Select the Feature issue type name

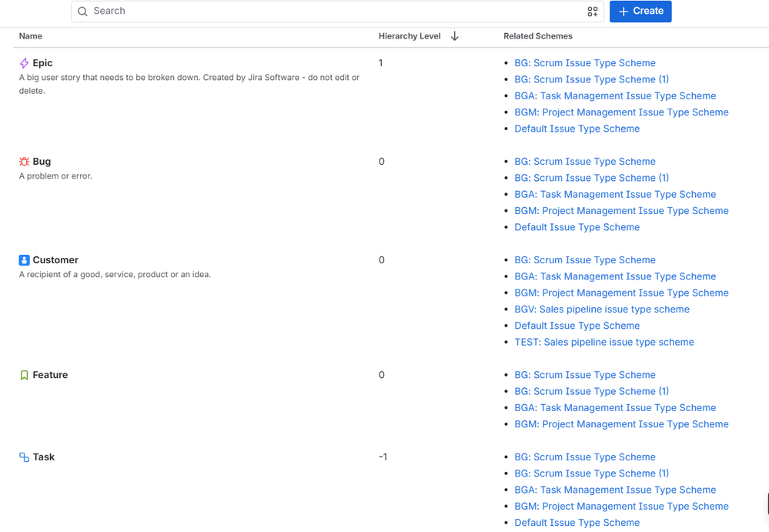click(50, 375)
